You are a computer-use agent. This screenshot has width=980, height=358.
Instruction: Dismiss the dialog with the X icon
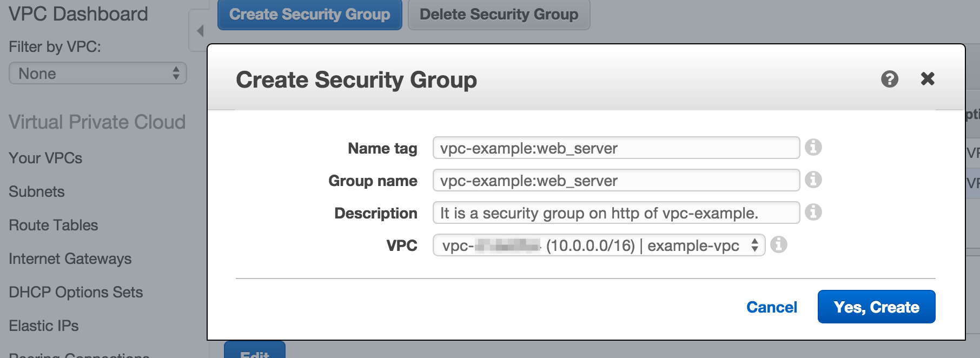928,79
